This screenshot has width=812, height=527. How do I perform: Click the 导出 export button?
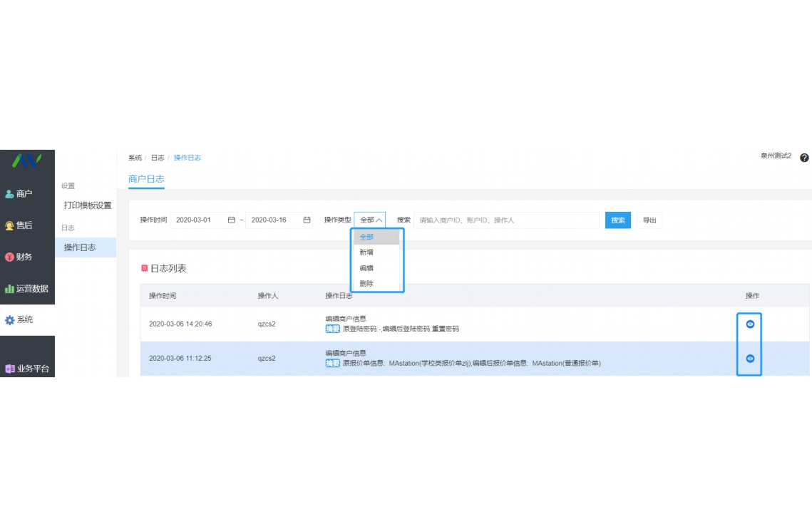click(649, 220)
